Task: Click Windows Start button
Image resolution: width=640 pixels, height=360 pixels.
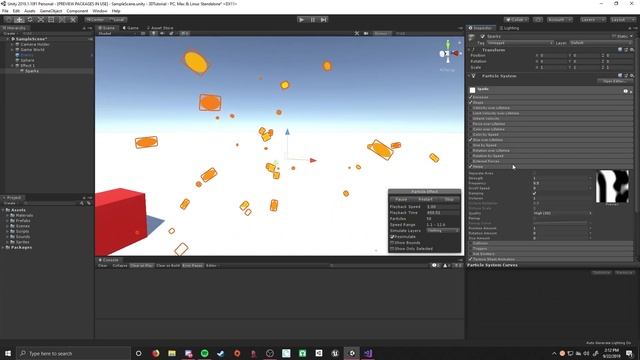Action: pos(7,353)
